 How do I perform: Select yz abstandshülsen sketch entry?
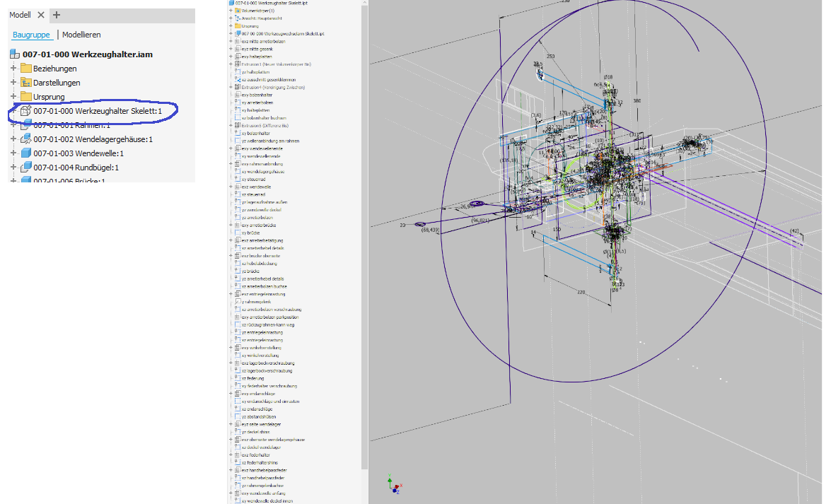click(259, 417)
